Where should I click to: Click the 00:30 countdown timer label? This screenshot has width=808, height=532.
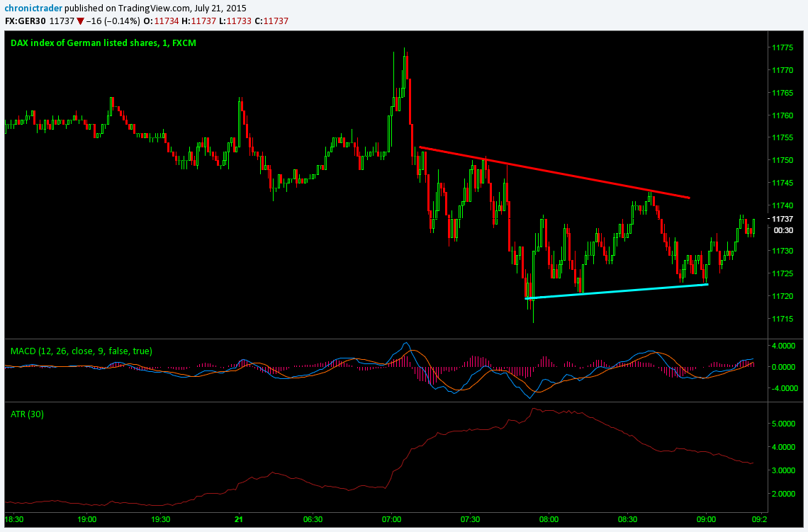[783, 230]
